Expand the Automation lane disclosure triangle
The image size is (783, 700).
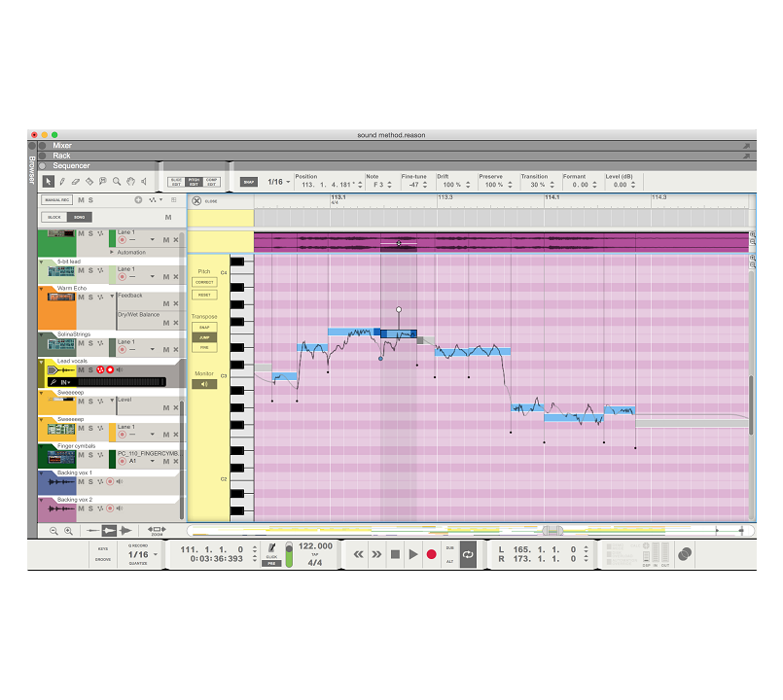pos(111,252)
